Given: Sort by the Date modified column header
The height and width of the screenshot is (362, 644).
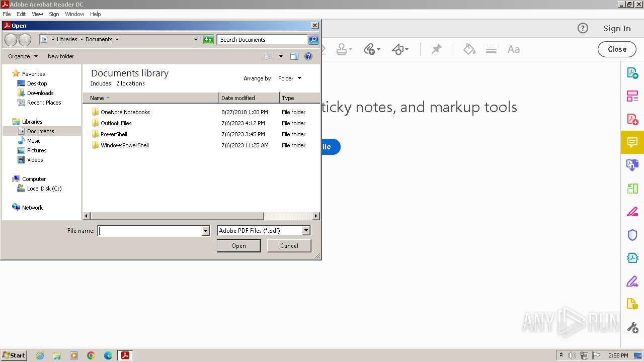Looking at the screenshot, I should tap(249, 98).
